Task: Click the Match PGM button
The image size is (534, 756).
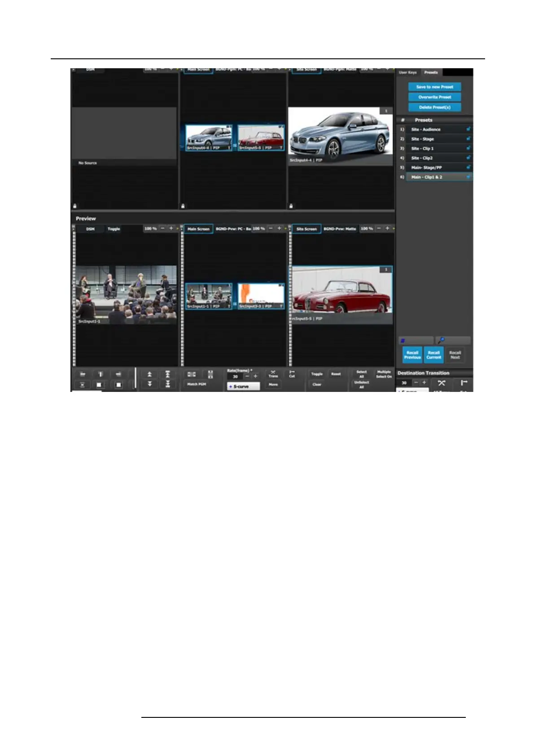Action: (x=196, y=384)
